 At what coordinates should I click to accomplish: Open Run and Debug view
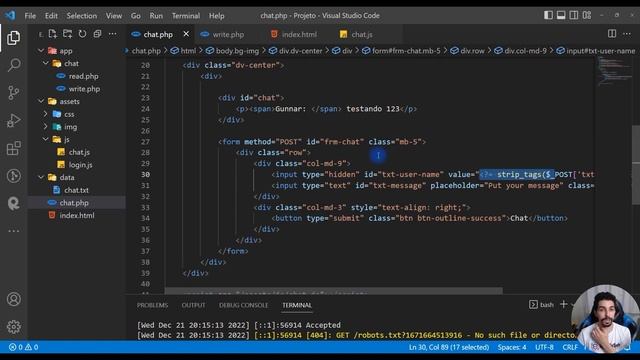click(13, 120)
